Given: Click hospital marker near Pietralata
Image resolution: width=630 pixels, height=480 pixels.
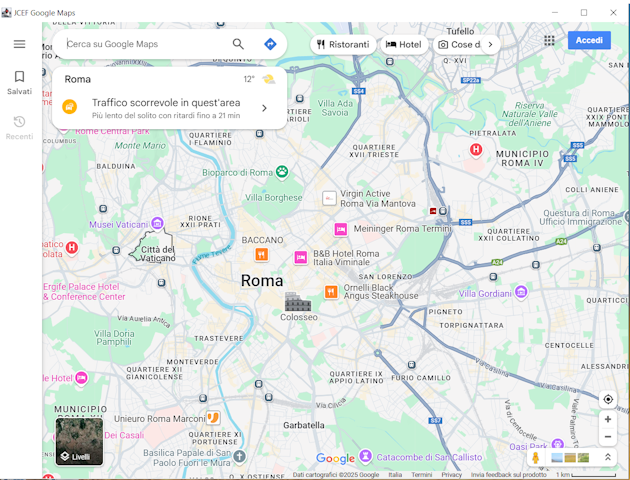Looking at the screenshot, I should coord(476,150).
